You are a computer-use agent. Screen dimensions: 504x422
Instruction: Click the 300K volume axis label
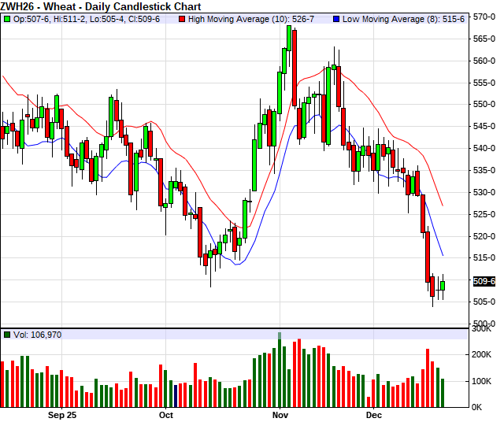click(x=482, y=330)
